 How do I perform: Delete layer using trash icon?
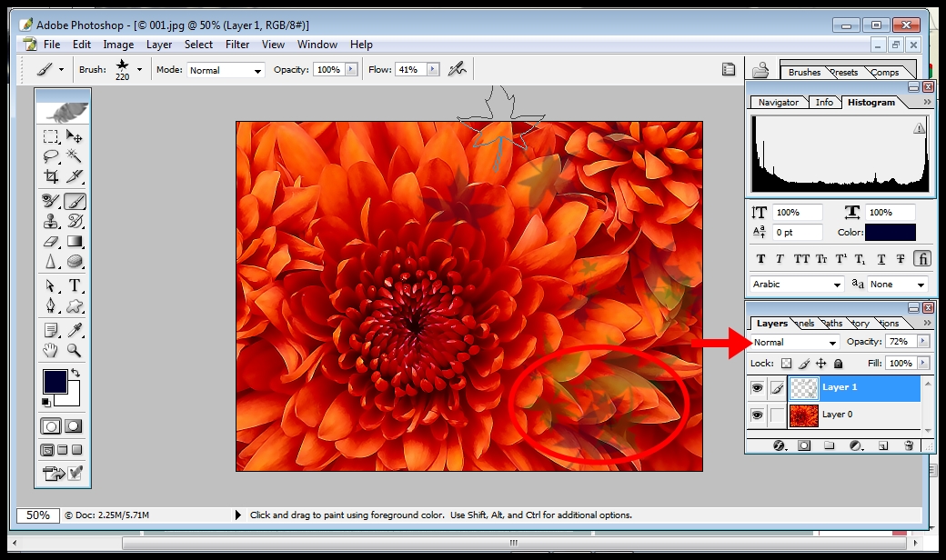[x=908, y=445]
